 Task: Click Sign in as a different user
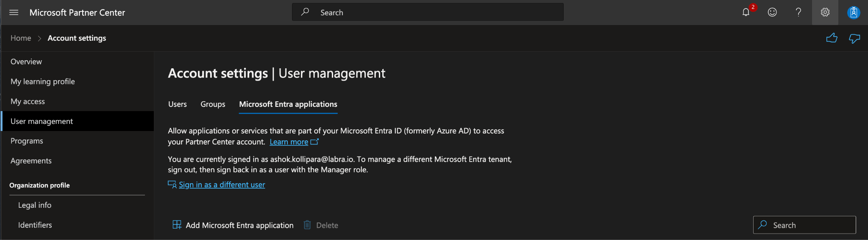click(222, 184)
